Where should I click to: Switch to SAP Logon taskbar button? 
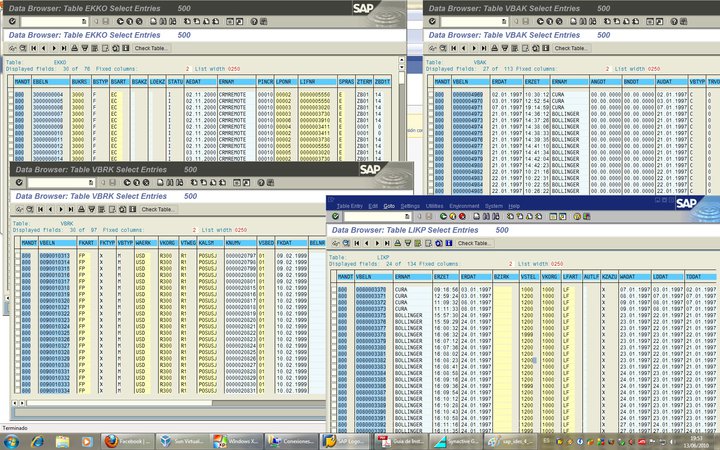pos(346,441)
